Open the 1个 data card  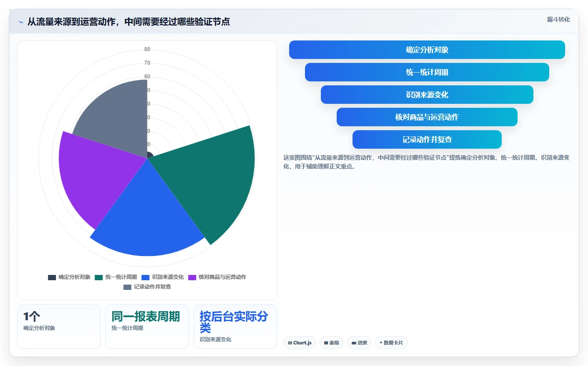[59, 326]
